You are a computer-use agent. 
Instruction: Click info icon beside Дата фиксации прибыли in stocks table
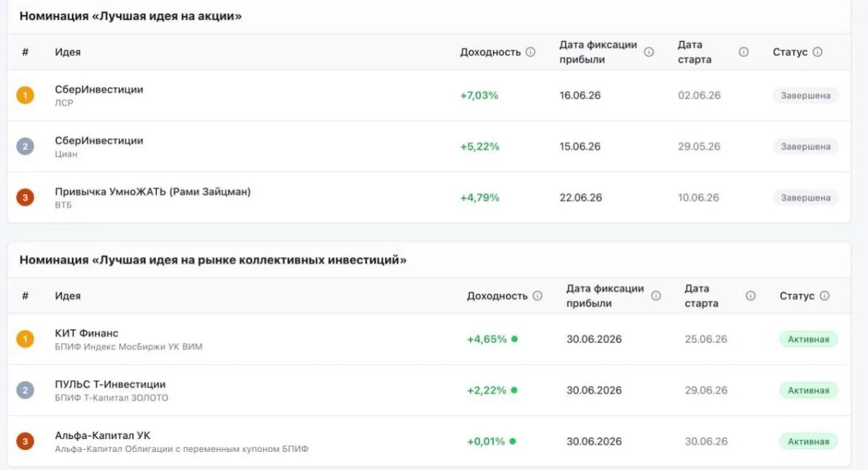point(648,52)
